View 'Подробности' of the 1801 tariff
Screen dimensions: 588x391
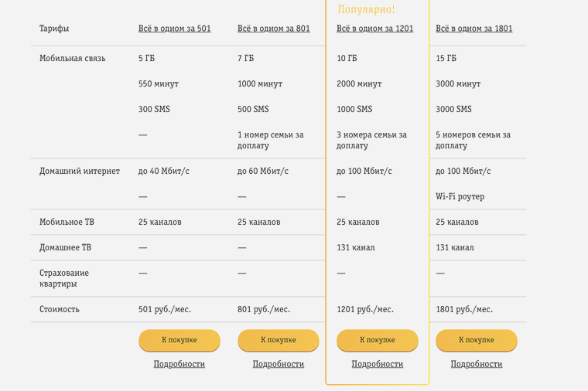tap(477, 364)
